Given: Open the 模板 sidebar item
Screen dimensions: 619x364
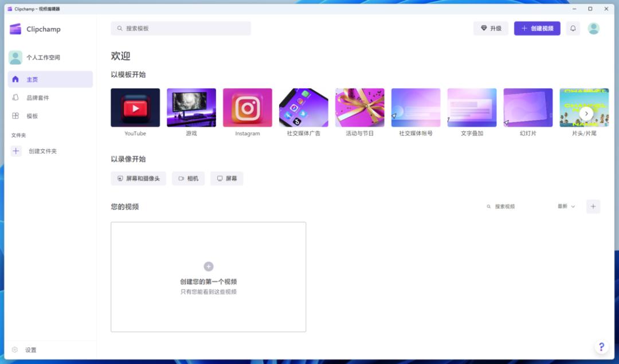Looking at the screenshot, I should coord(32,116).
